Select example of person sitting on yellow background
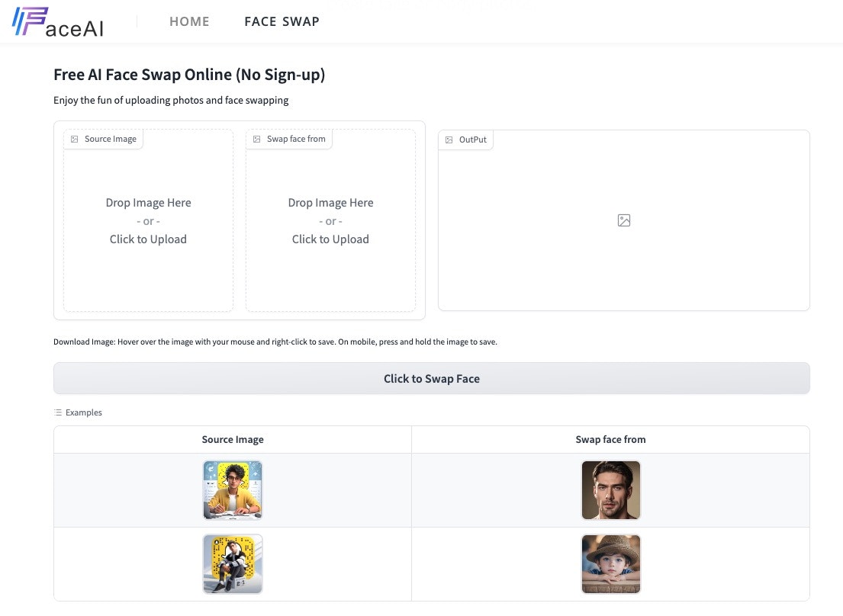This screenshot has height=616, width=843. click(233, 563)
